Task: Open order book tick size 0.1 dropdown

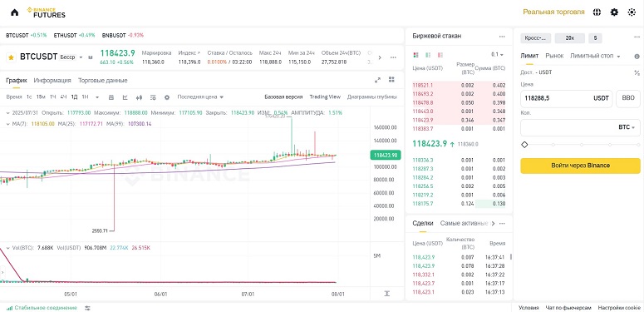Action: (x=497, y=55)
